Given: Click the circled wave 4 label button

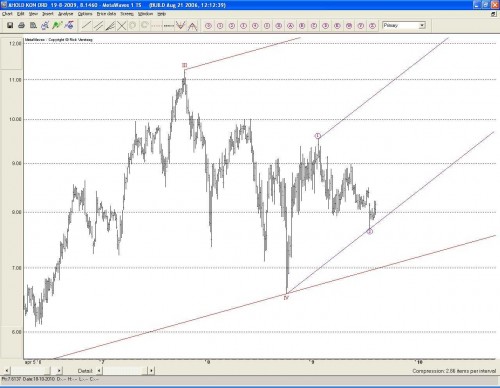Looking at the screenshot, I should pos(255,26).
